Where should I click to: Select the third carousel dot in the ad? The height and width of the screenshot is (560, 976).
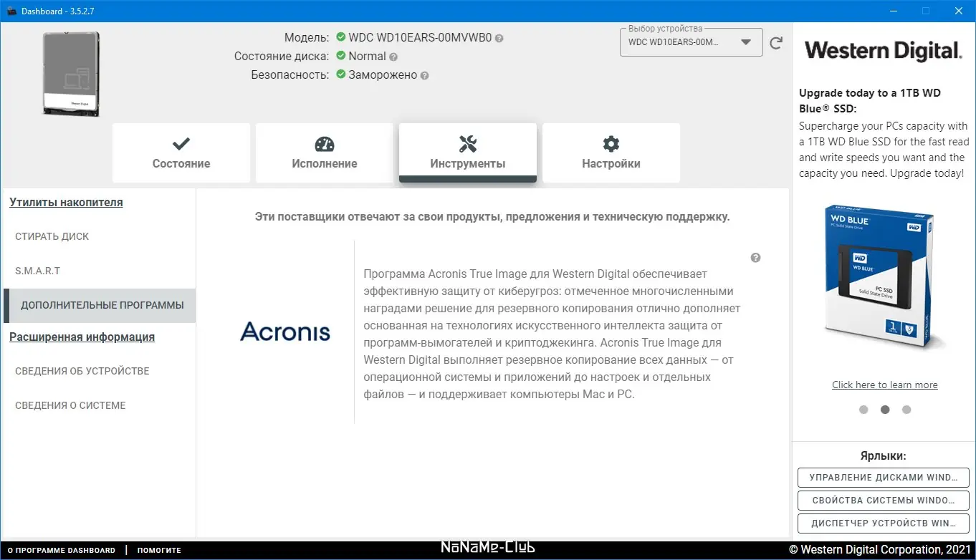[x=906, y=410]
